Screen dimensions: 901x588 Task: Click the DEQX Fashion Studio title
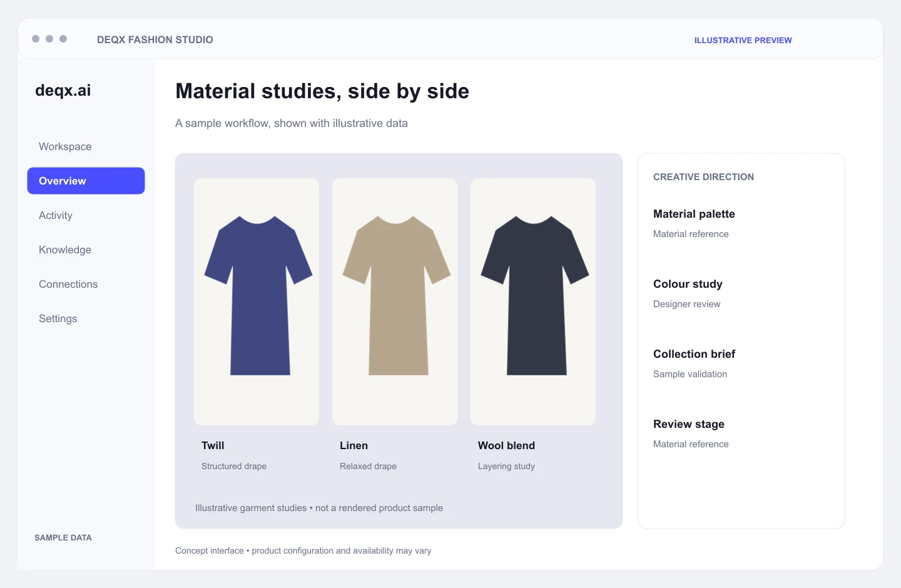tap(155, 39)
